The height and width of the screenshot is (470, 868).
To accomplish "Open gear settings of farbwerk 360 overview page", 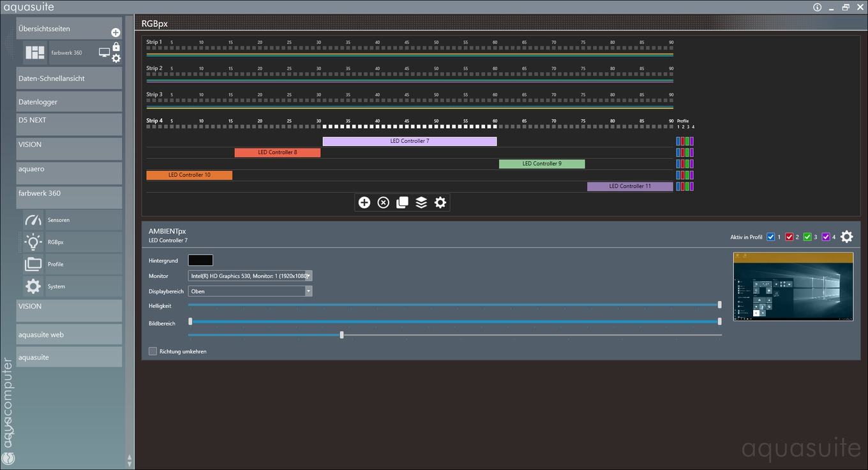I will [x=116, y=58].
